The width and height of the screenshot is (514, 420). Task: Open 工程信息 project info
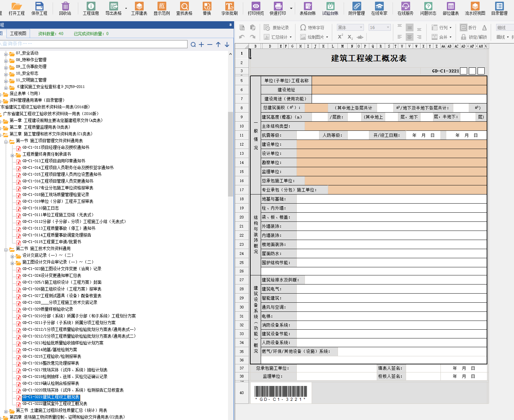coord(91,8)
